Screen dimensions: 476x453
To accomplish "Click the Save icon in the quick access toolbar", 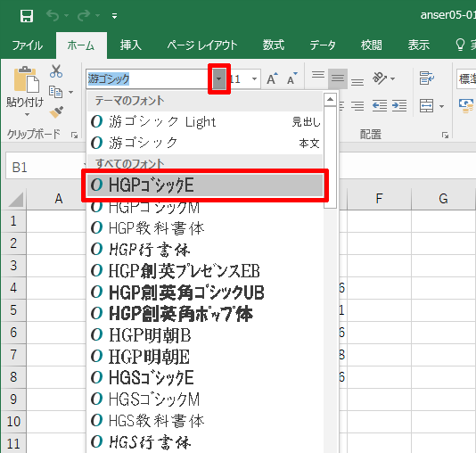I will click(27, 16).
